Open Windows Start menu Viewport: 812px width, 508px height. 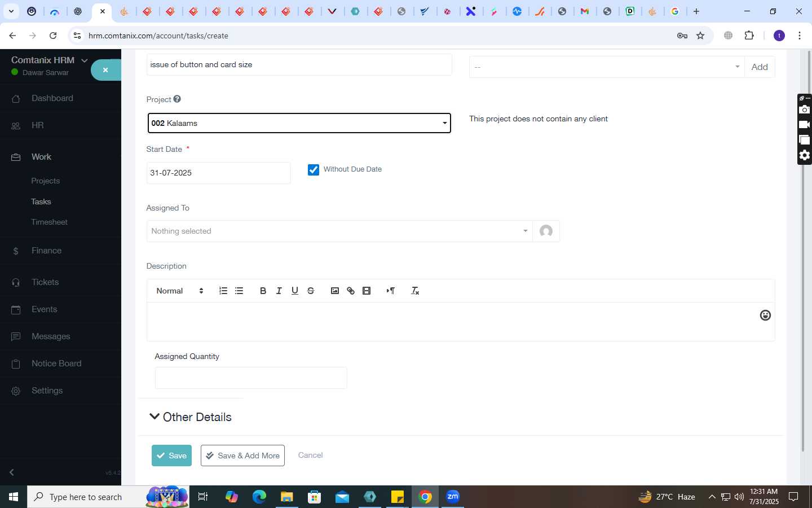point(14,497)
